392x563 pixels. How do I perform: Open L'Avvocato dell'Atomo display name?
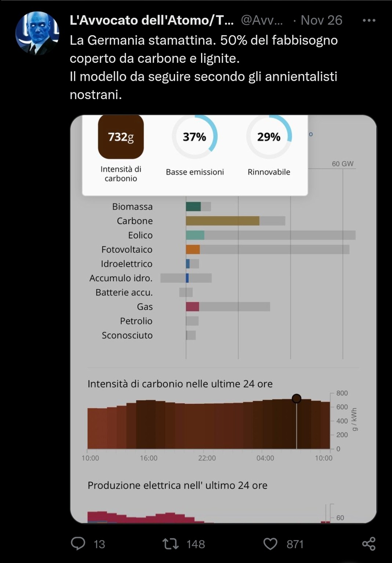(151, 21)
